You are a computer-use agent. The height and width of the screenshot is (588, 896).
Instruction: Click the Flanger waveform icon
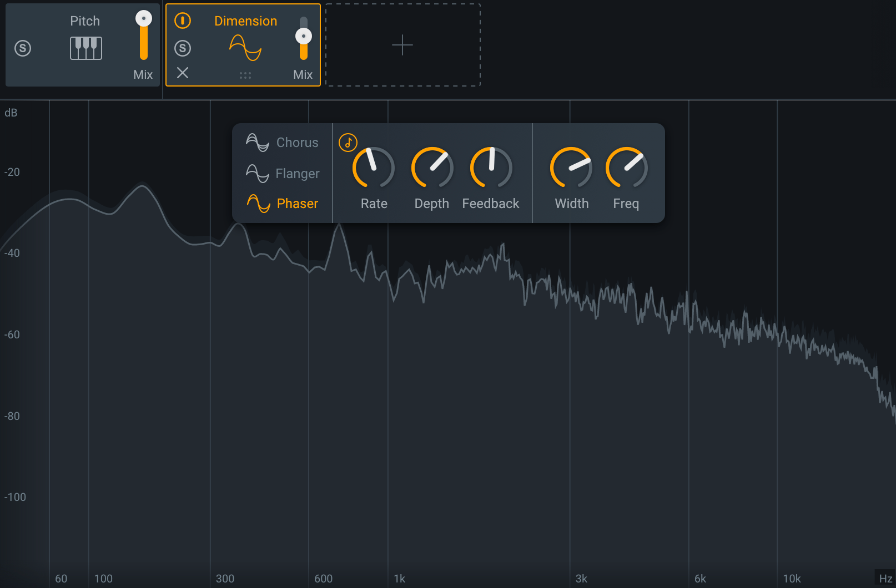pos(258,174)
